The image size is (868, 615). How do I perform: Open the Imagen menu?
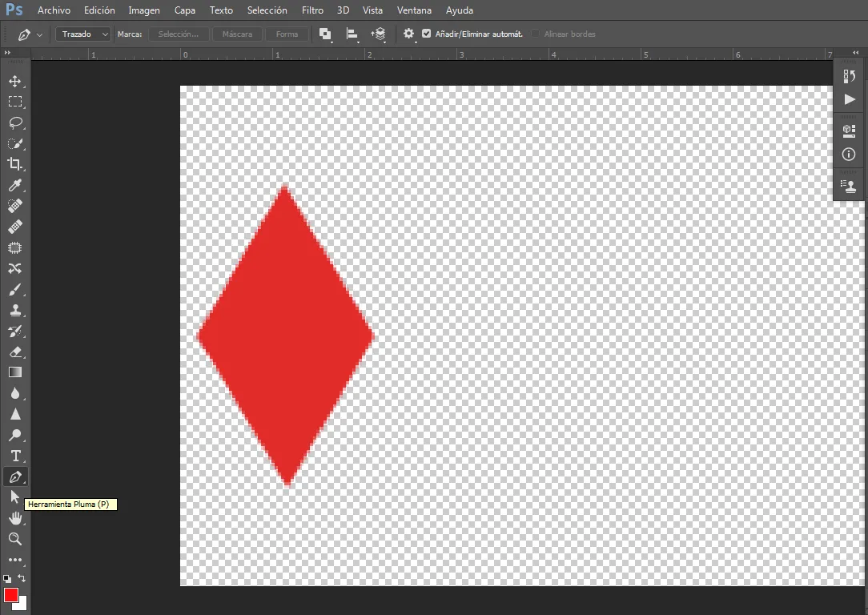[x=144, y=10]
